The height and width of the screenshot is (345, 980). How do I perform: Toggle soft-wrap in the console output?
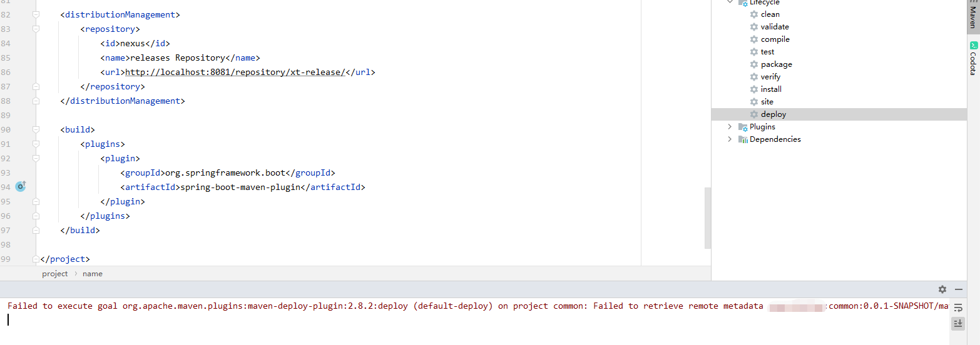[958, 307]
